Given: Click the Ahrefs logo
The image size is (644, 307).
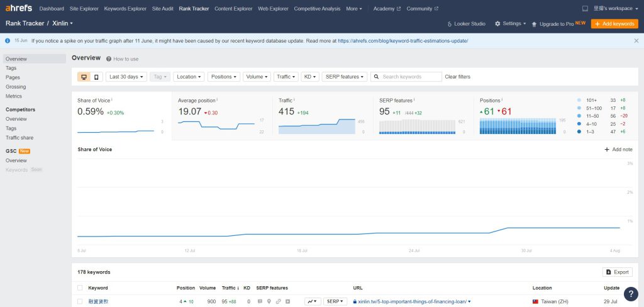Looking at the screenshot, I should (19, 8).
